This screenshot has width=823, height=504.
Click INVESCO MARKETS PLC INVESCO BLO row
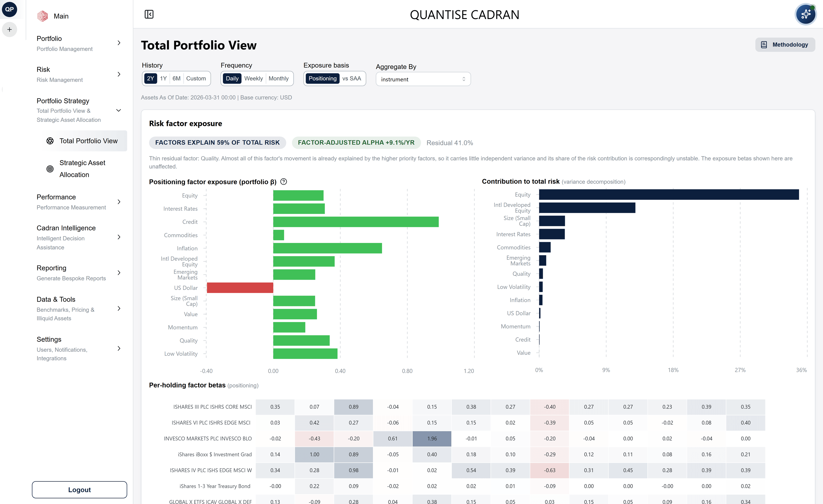[208, 439]
